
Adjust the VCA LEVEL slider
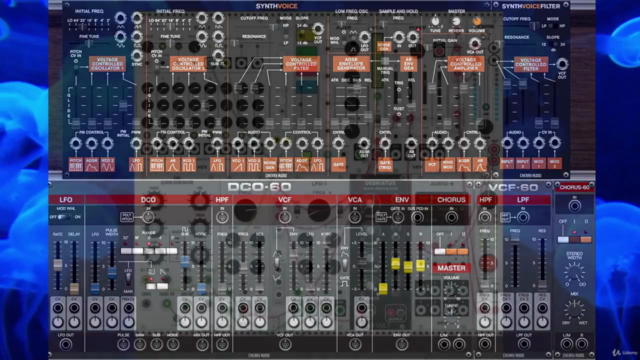[361, 262]
